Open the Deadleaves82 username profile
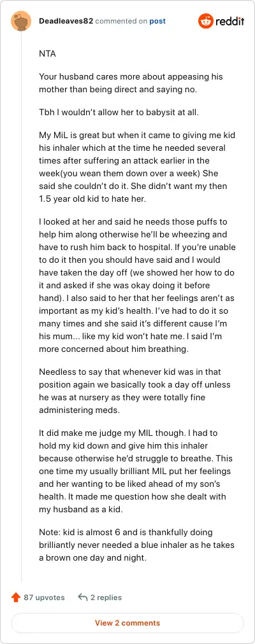The height and width of the screenshot is (644, 255). [66, 21]
